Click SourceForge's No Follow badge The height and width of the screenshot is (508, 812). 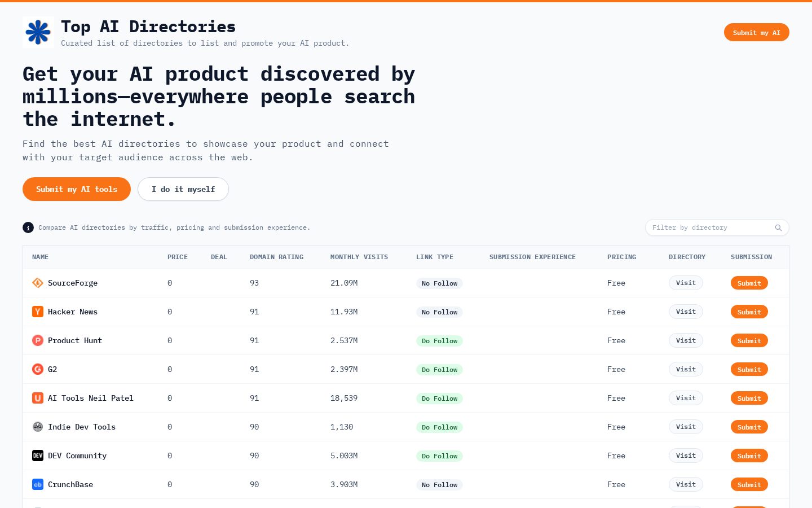click(x=439, y=283)
